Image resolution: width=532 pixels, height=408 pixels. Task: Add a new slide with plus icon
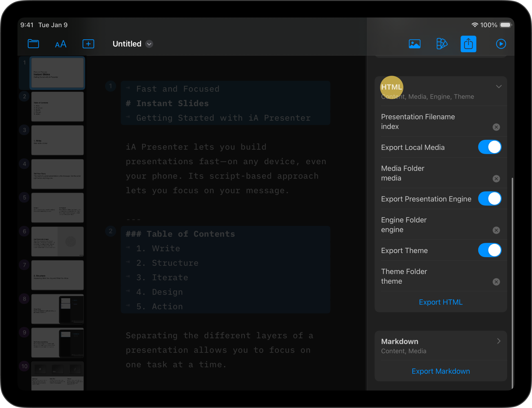pos(88,44)
